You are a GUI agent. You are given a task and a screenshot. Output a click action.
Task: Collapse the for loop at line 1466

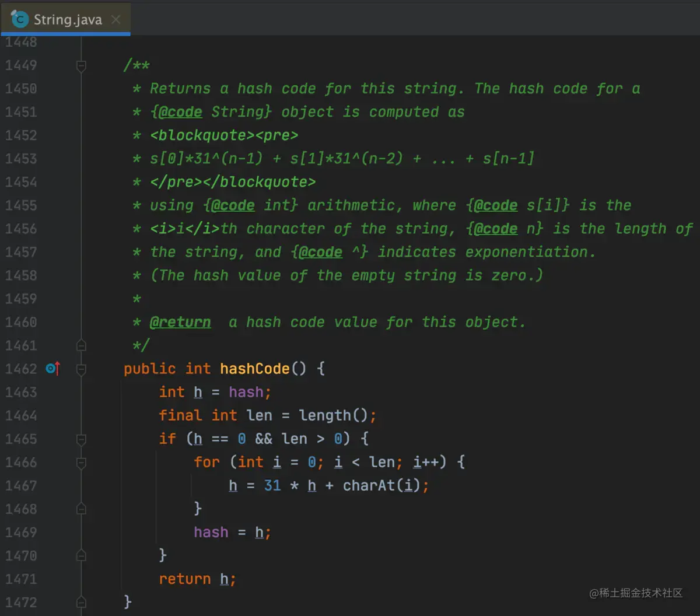click(81, 462)
